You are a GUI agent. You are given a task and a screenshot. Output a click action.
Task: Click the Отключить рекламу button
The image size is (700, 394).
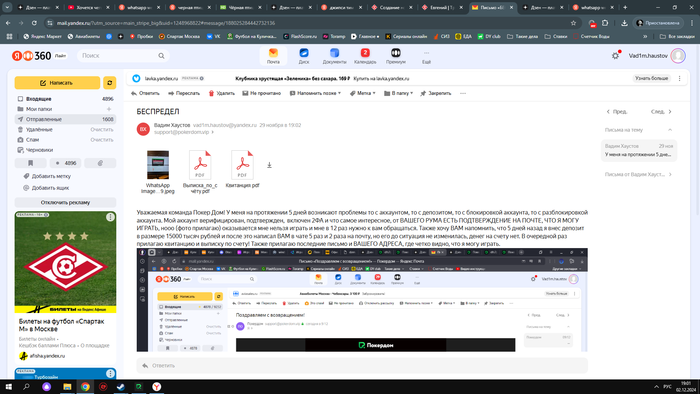(x=65, y=202)
